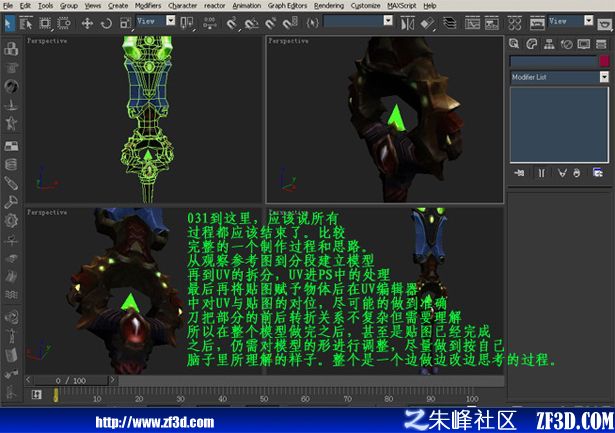Create reactor Water space warp
This screenshot has height=433, width=615.
click(11, 294)
